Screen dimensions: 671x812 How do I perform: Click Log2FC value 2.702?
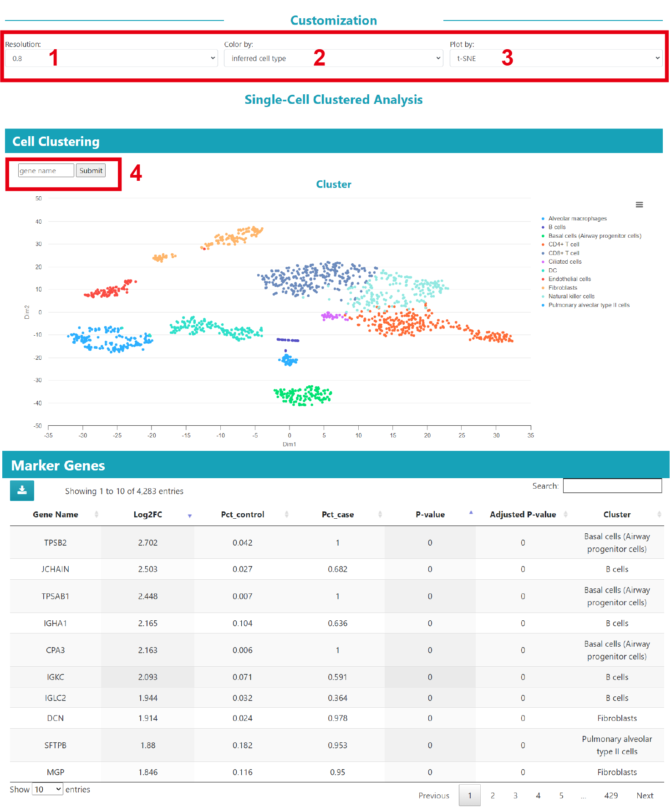pos(148,542)
